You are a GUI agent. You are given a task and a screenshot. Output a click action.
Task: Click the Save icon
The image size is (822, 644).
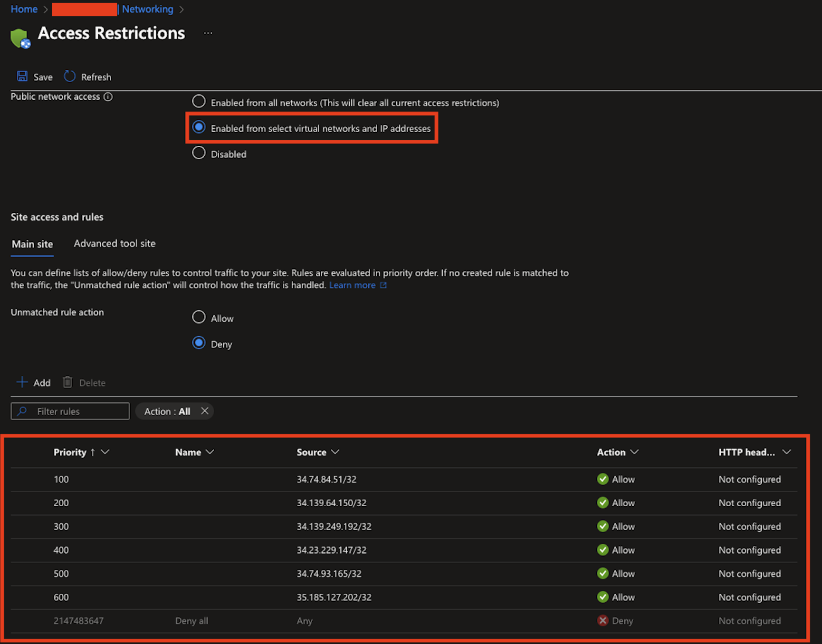pyautogui.click(x=21, y=76)
